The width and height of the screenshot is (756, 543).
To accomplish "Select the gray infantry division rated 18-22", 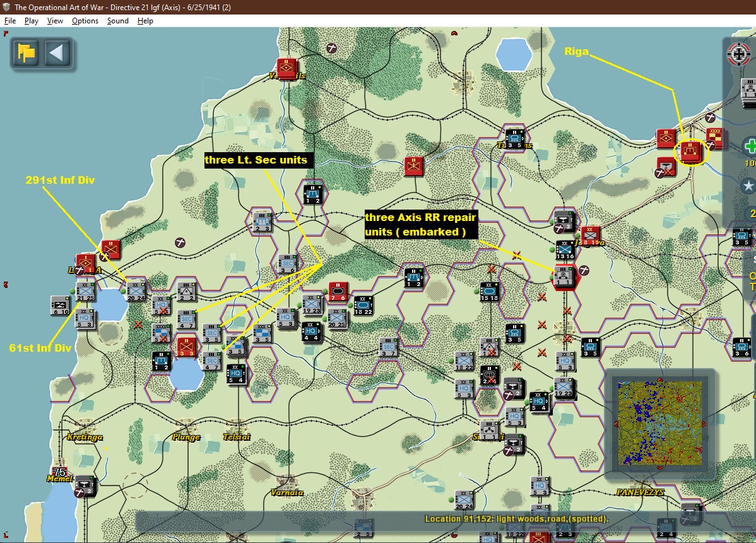I will (464, 361).
